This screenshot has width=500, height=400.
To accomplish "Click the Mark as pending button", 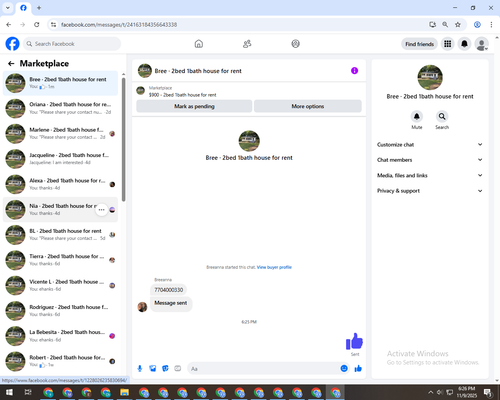I will [194, 106].
